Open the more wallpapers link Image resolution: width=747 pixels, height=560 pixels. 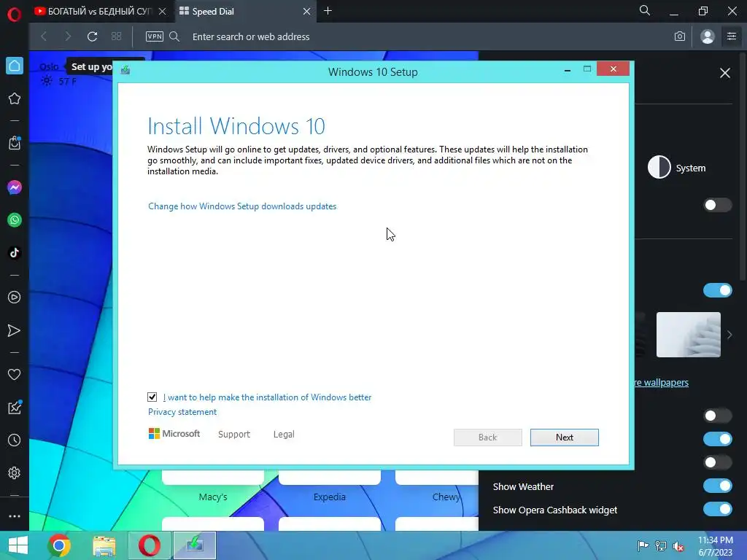[x=661, y=382]
